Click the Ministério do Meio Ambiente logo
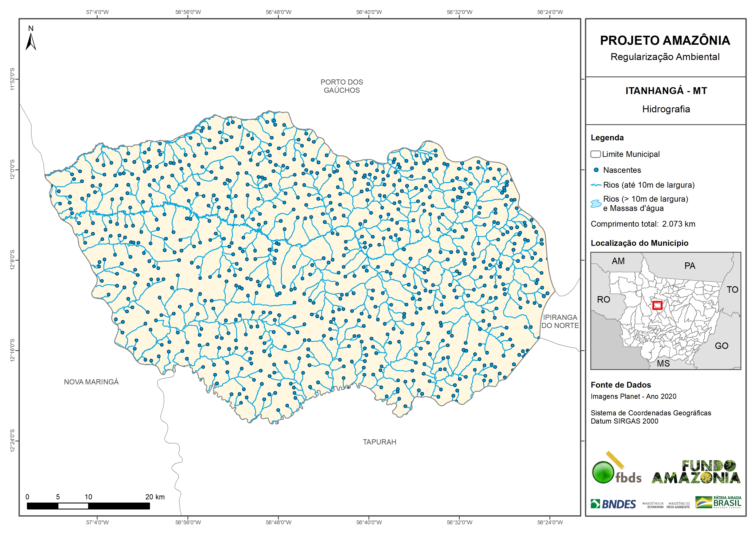The height and width of the screenshot is (534, 756). point(678,505)
